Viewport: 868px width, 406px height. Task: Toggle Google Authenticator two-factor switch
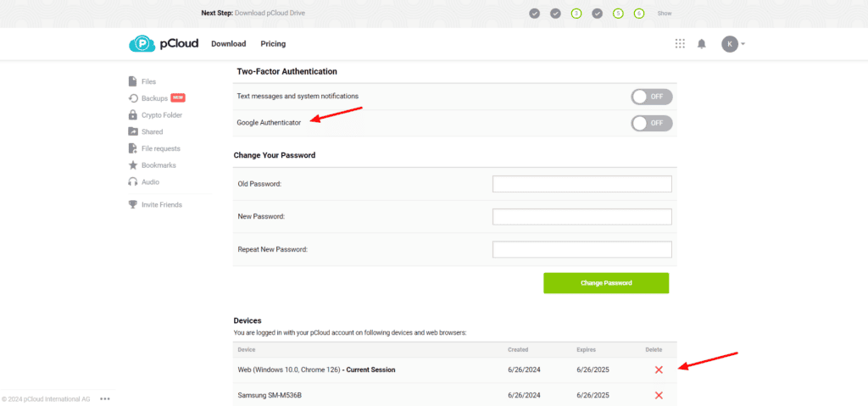click(652, 123)
